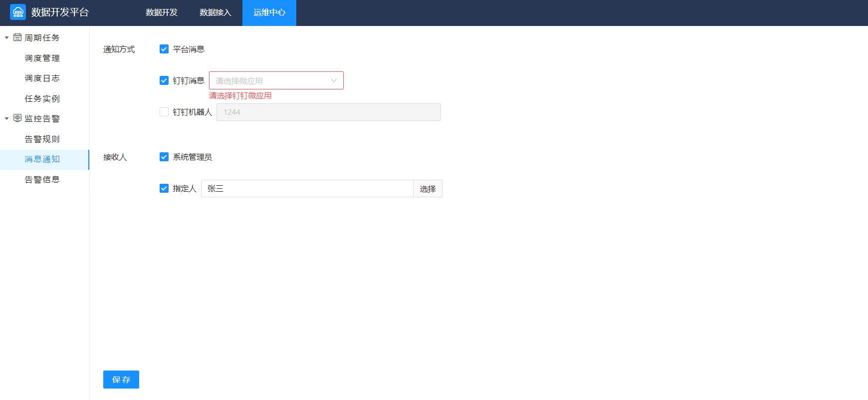Open the 运维中心 tab
The width and height of the screenshot is (868, 400).
point(269,12)
